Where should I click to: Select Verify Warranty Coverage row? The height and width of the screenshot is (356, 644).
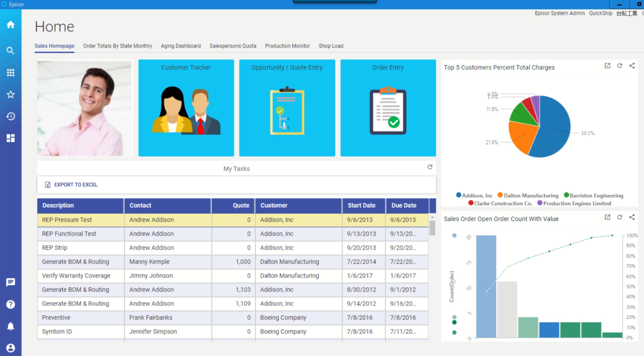(233, 276)
